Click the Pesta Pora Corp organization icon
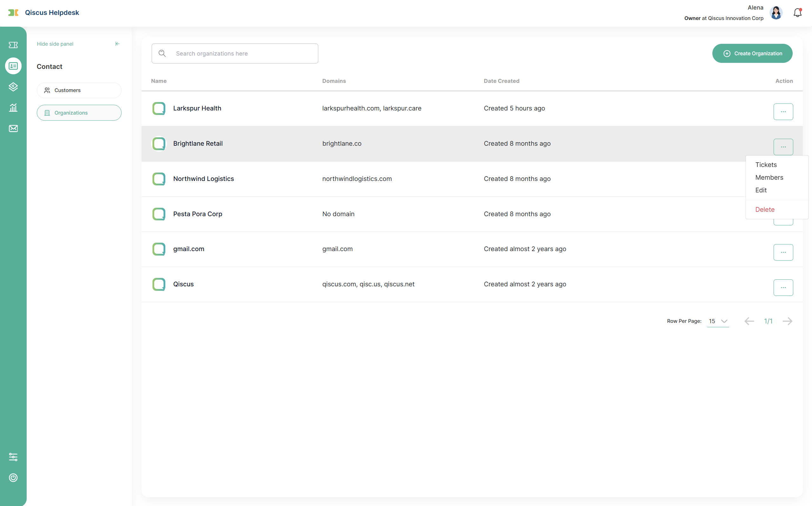812x506 pixels. [x=159, y=214]
